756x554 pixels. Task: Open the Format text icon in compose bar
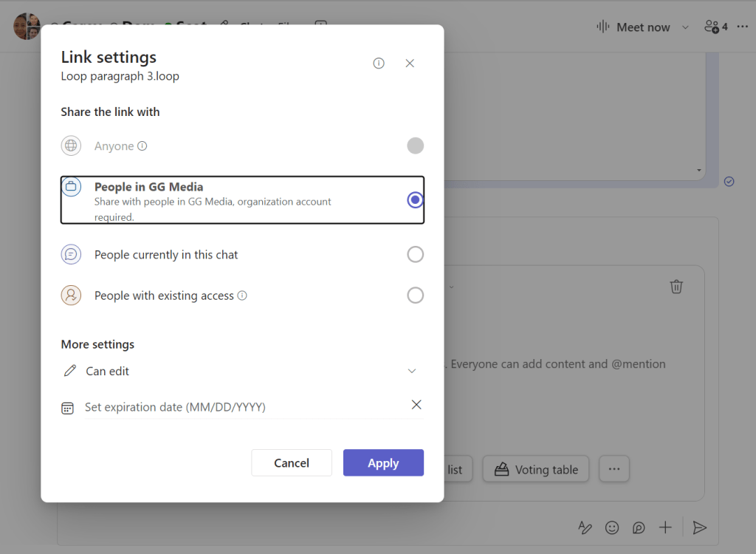tap(585, 527)
